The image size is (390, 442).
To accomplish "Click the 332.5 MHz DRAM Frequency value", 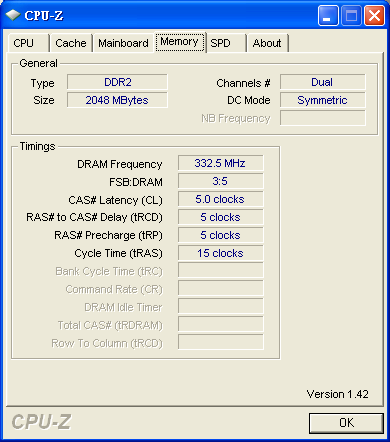I will click(220, 163).
